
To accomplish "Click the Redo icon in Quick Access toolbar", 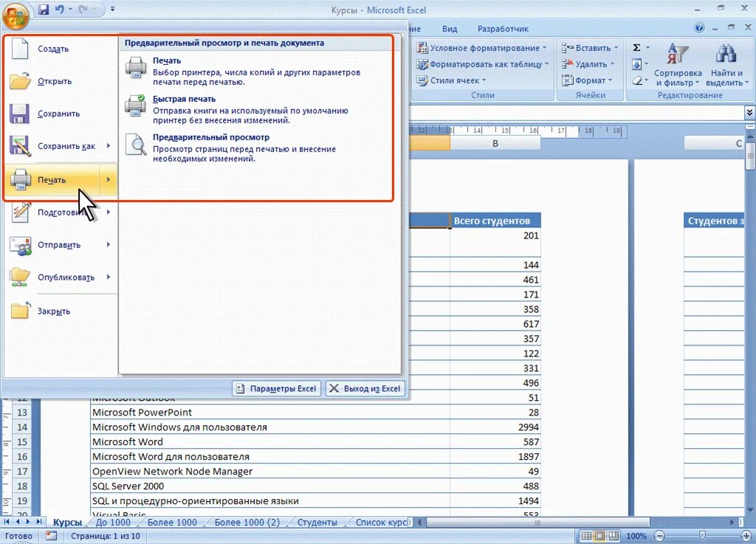I will pos(83,9).
